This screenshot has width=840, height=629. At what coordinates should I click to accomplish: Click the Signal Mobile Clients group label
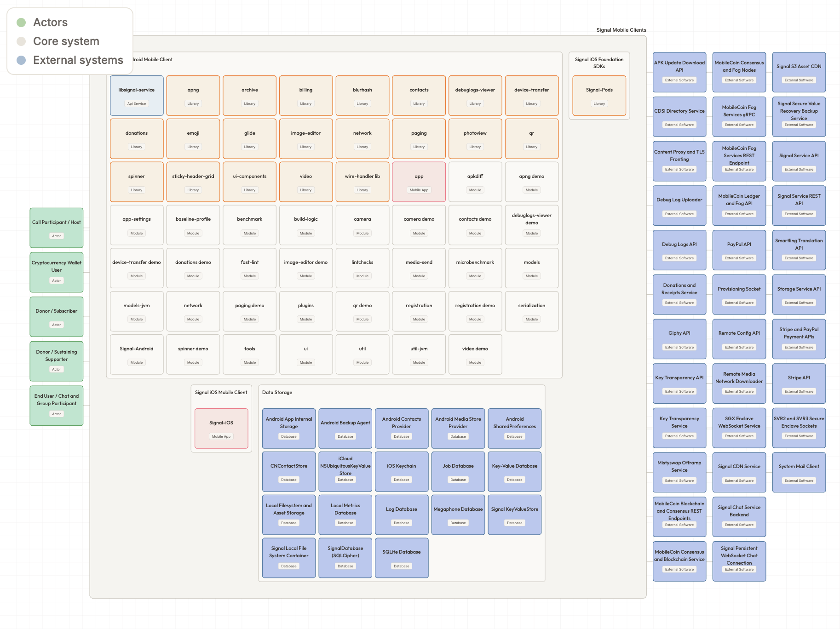click(x=621, y=30)
